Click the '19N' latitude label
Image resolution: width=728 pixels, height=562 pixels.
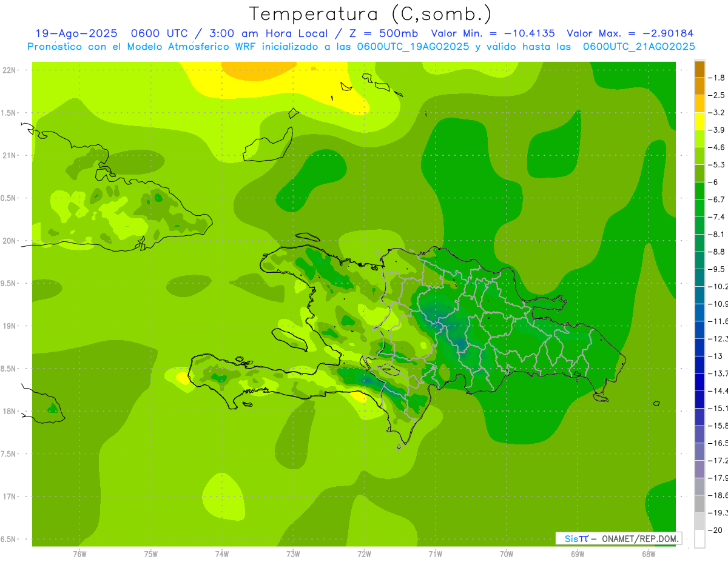coord(9,326)
